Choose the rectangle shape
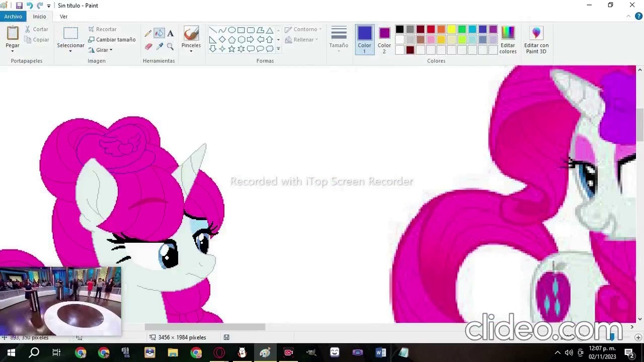Image resolution: width=644 pixels, height=362 pixels. (241, 30)
